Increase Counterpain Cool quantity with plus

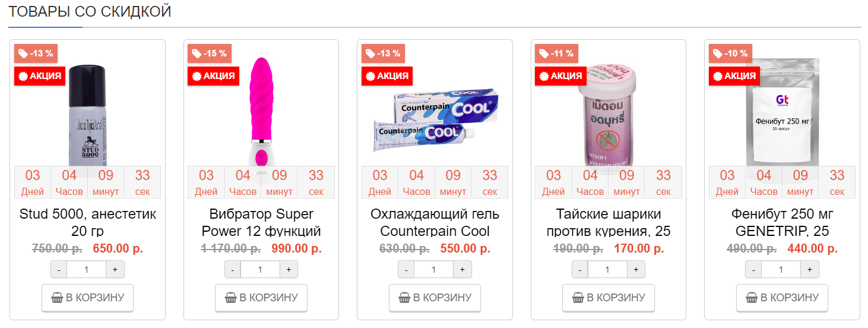pyautogui.click(x=462, y=270)
